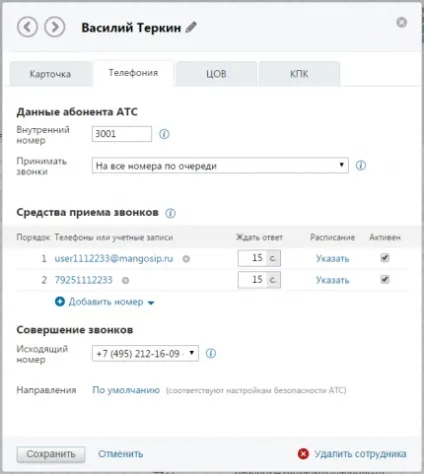
Task: Remove user1112233@mangosip.ru entry
Action: coord(186,259)
